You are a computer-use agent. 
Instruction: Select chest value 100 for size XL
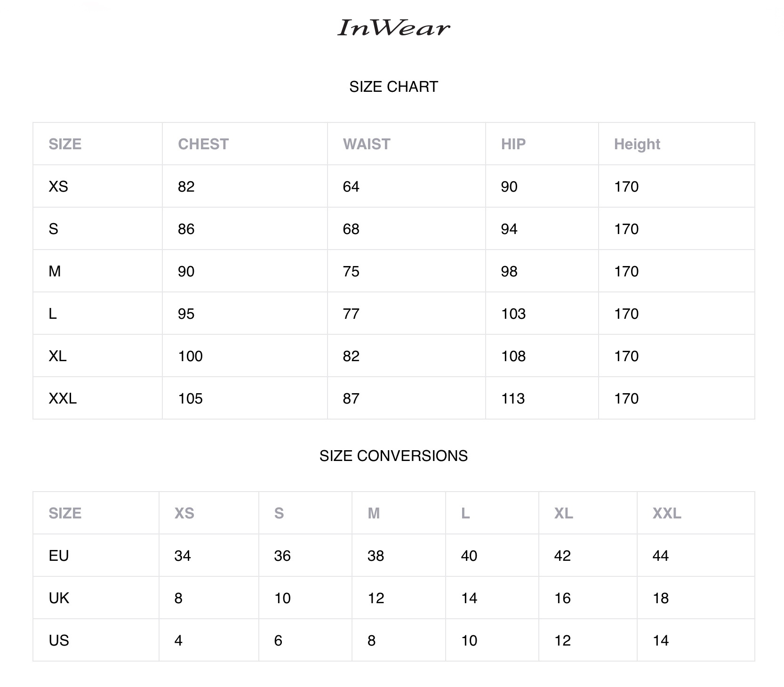point(190,356)
